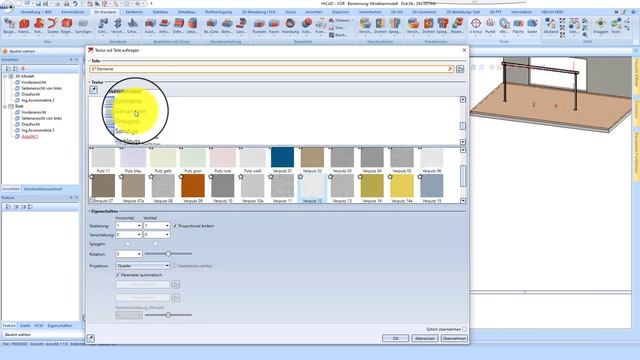Click the Drehen icon in Wiederholen group

(429, 24)
